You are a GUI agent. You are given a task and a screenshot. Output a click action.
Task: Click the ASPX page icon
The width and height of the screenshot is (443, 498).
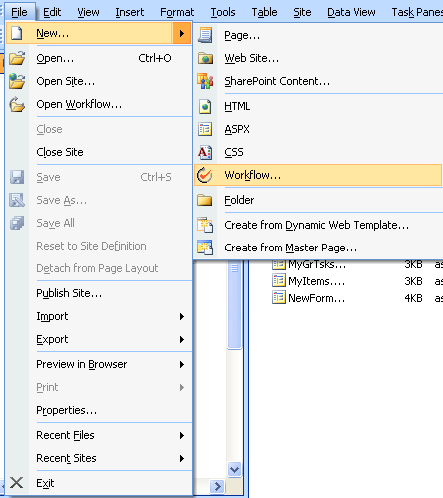click(205, 129)
